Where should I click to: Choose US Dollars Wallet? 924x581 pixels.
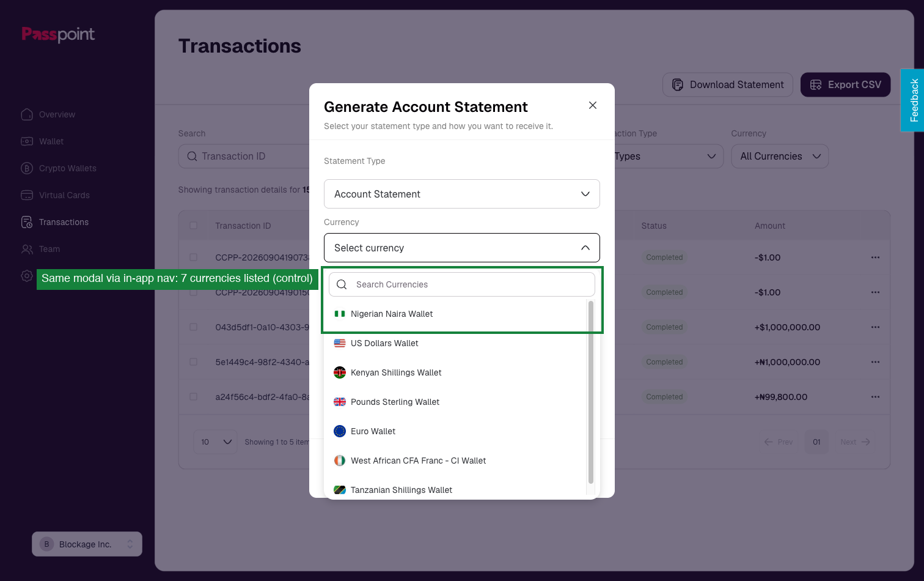[455, 343]
